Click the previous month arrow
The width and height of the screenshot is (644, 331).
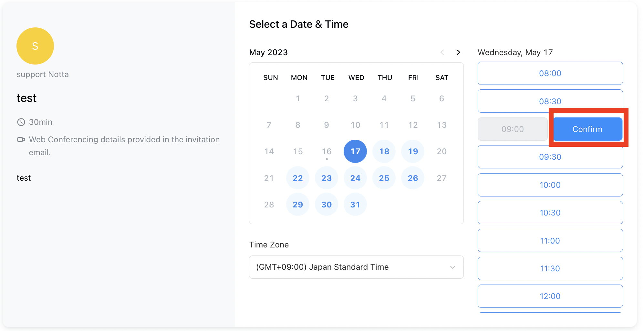(442, 52)
